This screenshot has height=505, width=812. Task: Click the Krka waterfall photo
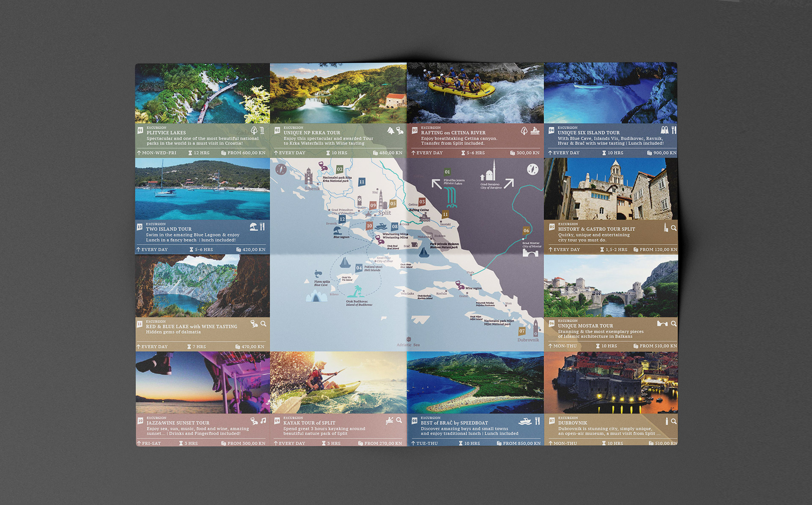coord(338,93)
